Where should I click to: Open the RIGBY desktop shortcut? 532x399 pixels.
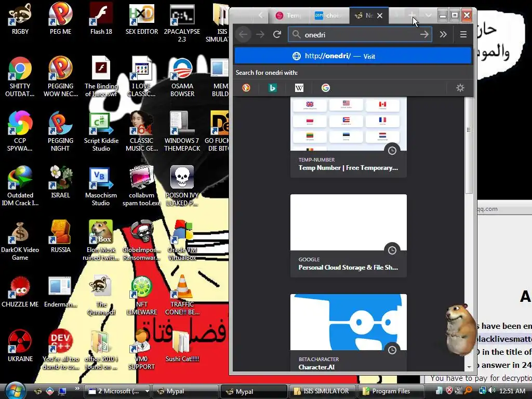click(20, 19)
